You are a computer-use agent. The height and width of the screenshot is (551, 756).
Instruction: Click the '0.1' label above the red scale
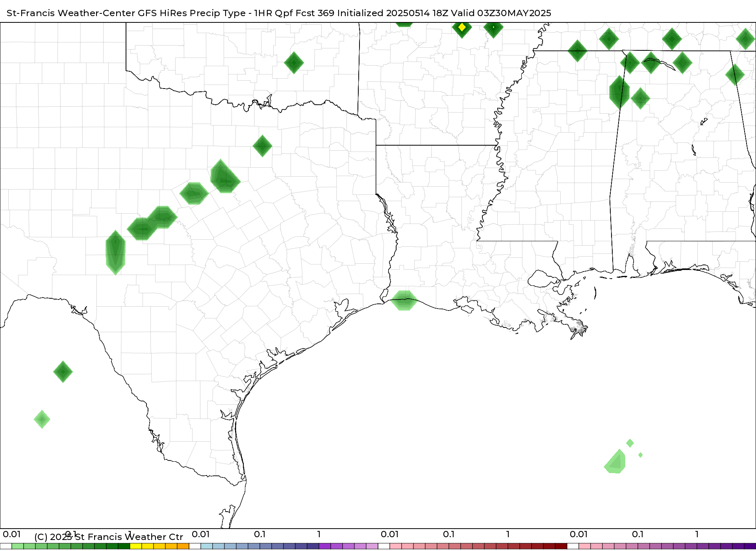click(x=449, y=534)
